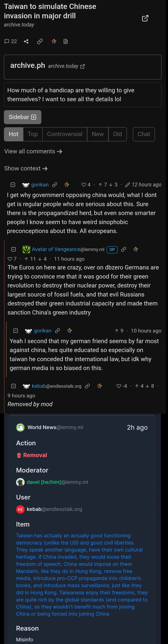168x644 pixels.
Task: Open document view icon in post toolbar
Action: pos(66,41)
